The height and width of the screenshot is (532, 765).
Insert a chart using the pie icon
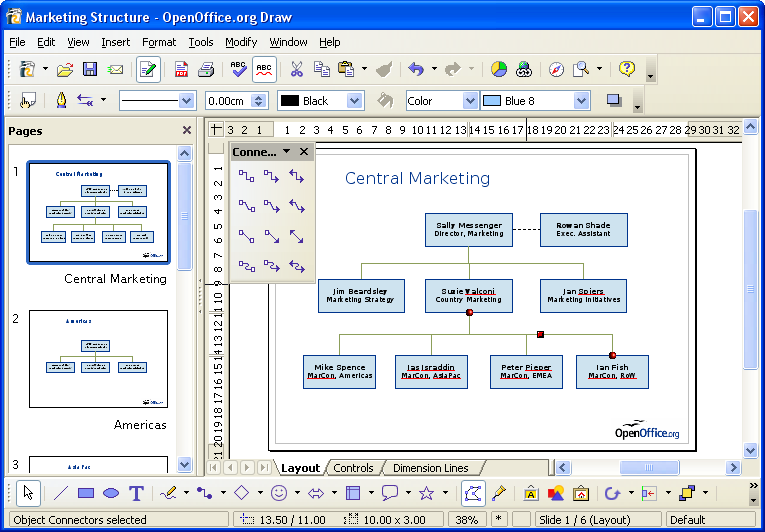[499, 69]
